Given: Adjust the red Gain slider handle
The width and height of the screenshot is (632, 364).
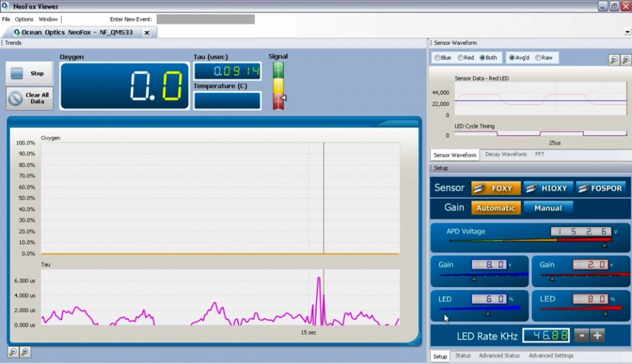Looking at the screenshot, I should 552,278.
